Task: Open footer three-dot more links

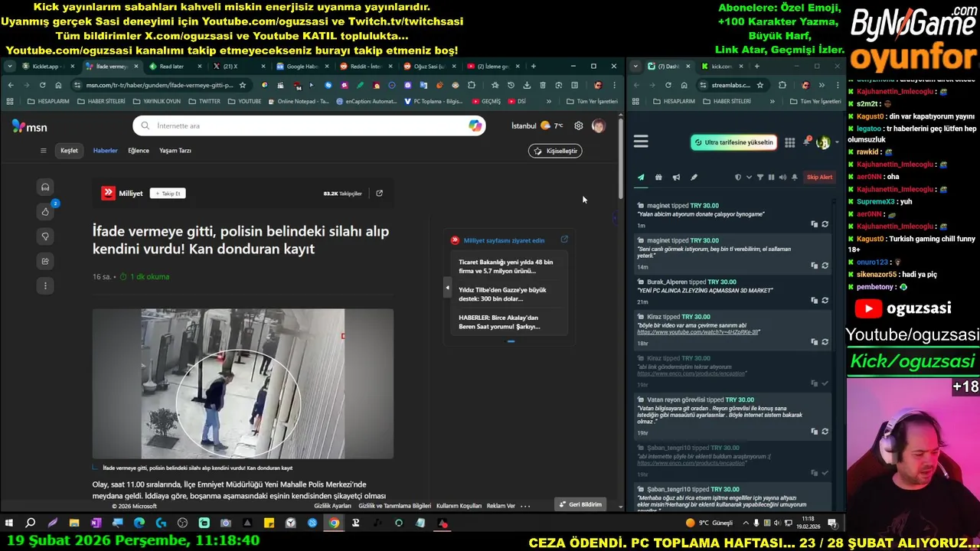Action: (x=525, y=506)
